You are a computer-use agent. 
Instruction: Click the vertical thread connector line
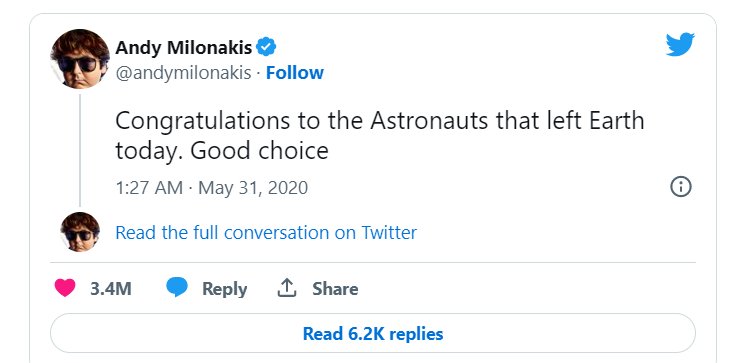(80, 150)
